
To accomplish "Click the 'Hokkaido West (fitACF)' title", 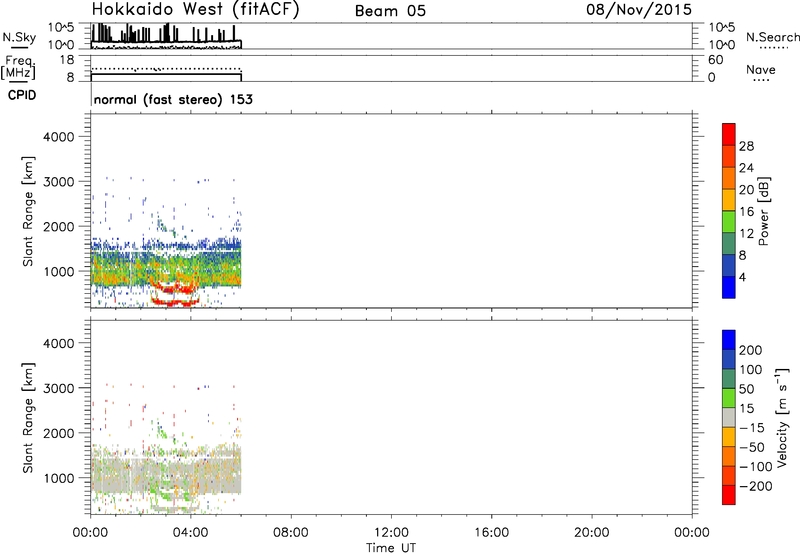I will (x=195, y=10).
